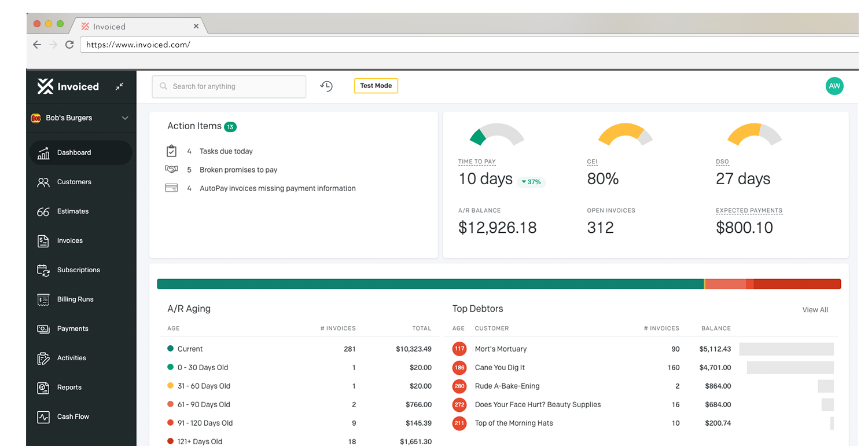Click the Cash Flow sidebar icon
The image size is (868, 446).
pyautogui.click(x=43, y=416)
